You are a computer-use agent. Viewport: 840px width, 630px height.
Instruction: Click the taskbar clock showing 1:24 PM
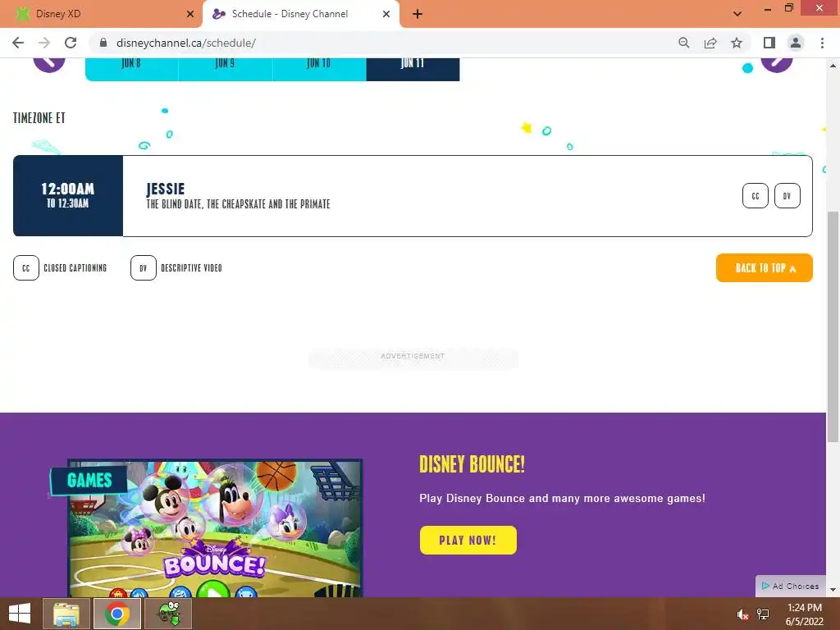pos(805,614)
